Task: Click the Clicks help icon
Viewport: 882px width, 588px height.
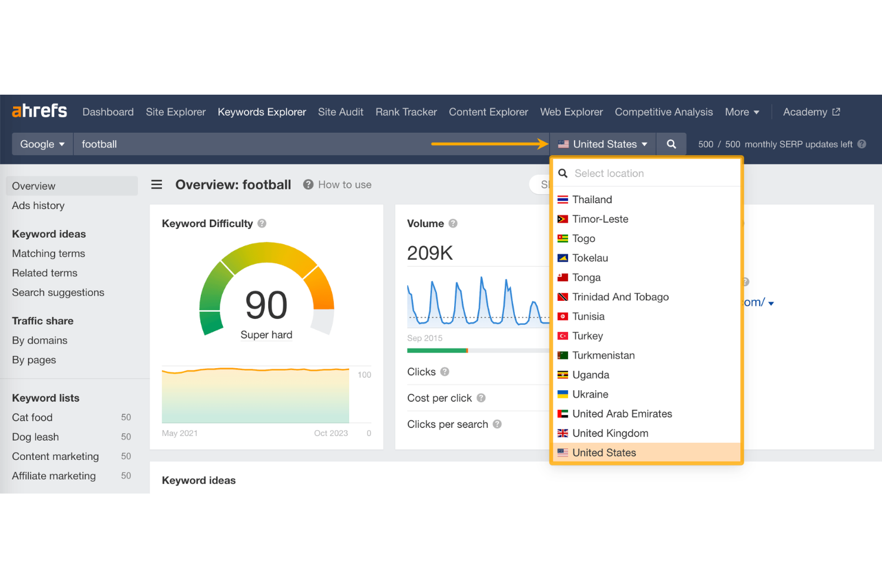Action: pos(444,371)
